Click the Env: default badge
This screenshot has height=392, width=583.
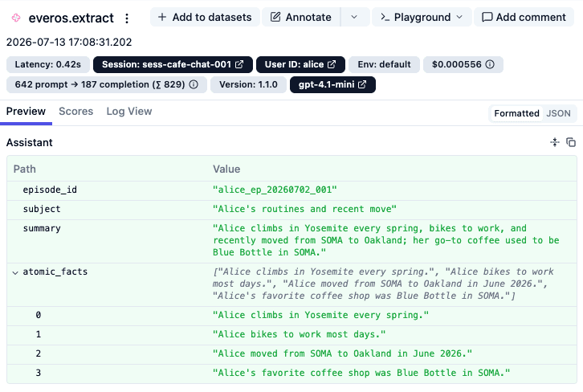pos(384,64)
